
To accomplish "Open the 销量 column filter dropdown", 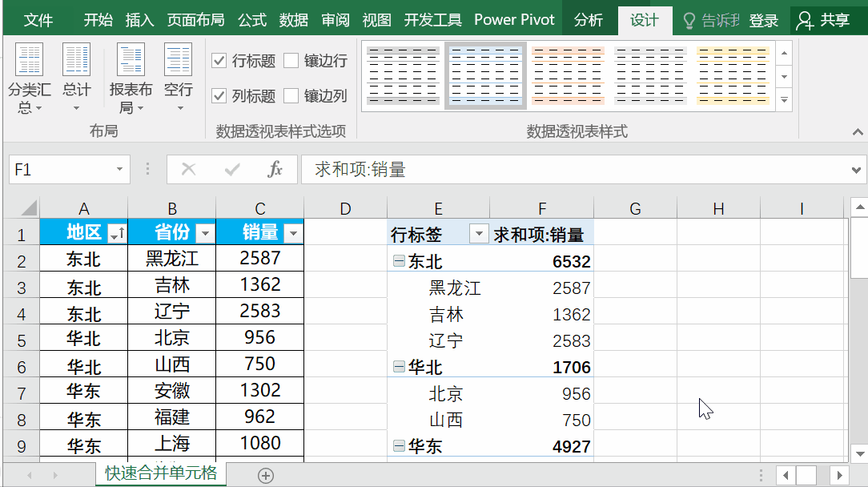I will point(293,233).
